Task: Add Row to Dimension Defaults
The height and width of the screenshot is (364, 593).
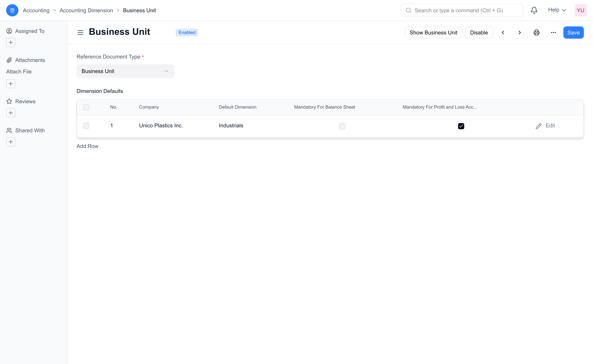Action: tap(87, 146)
